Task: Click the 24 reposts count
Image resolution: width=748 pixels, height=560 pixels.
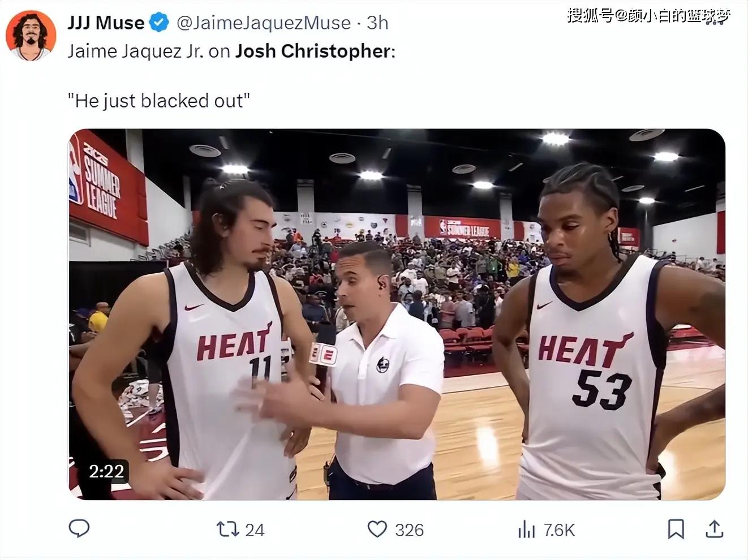Action: 255,529
